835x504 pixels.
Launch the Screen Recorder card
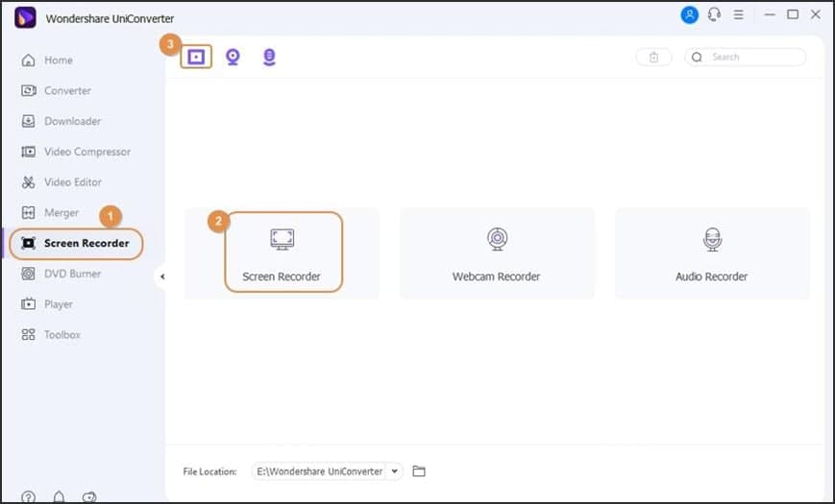point(282,253)
